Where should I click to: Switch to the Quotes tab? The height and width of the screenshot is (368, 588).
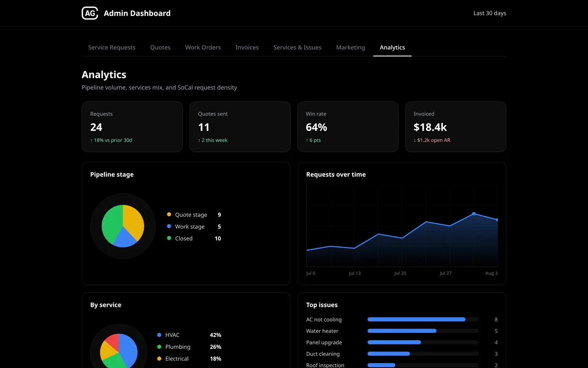[x=160, y=47]
